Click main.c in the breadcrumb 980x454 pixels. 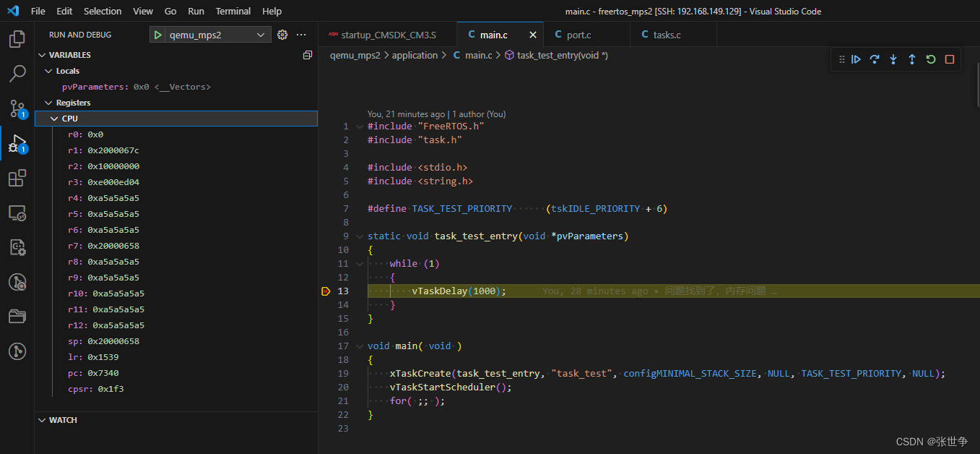click(x=478, y=55)
